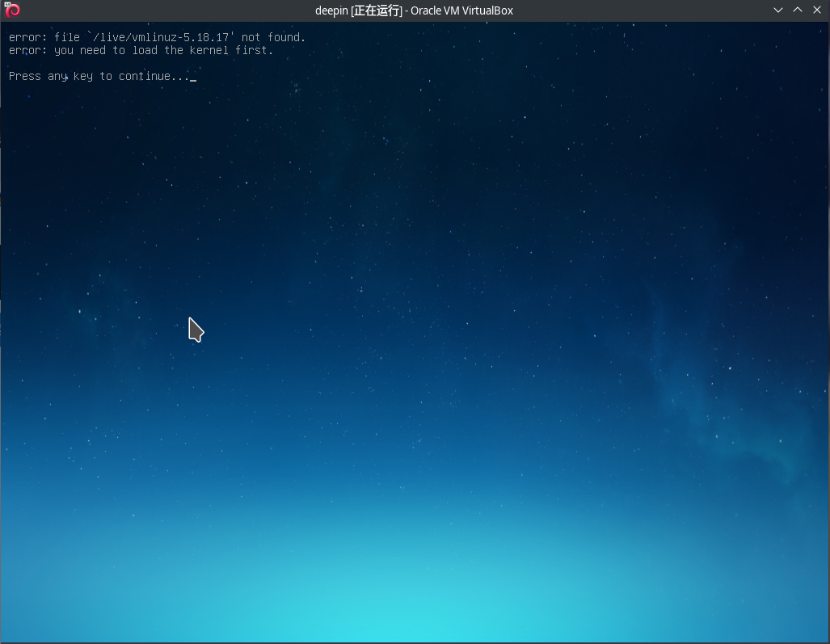Viewport: 830px width, 644px height.
Task: Click "deepin" VM name in the title
Action: coord(331,11)
